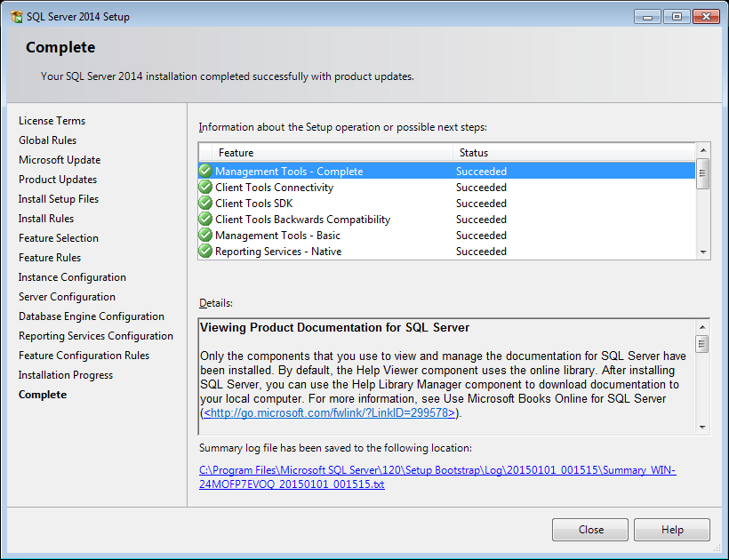Select the Install Rules step
Viewport: 729px width, 560px height.
pyautogui.click(x=46, y=219)
